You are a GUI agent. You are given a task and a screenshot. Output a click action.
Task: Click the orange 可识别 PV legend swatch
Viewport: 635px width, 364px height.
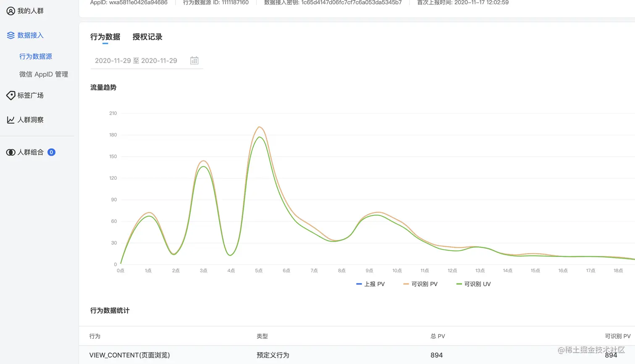pyautogui.click(x=406, y=284)
